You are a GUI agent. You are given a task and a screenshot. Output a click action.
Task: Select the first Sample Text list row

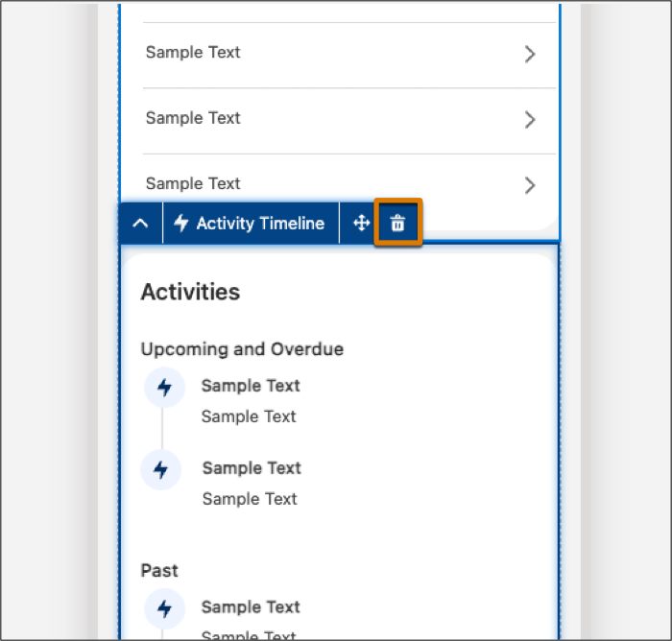(348, 55)
